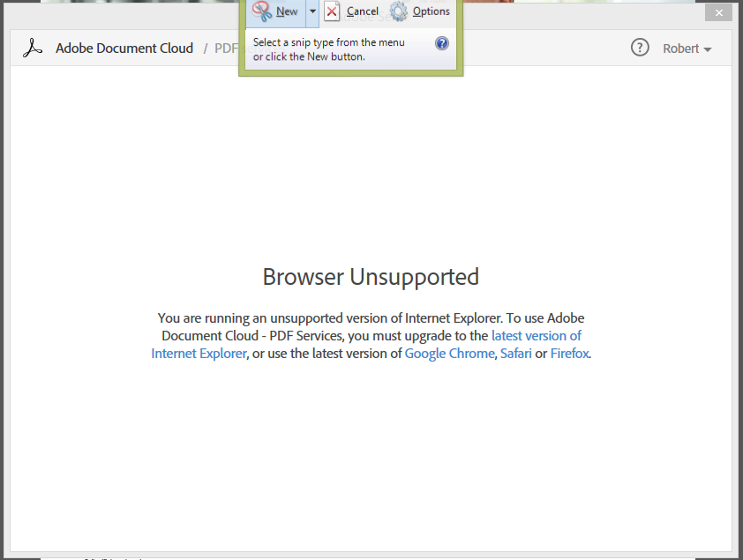Open the Firefox link
The width and height of the screenshot is (743, 560).
[569, 354]
